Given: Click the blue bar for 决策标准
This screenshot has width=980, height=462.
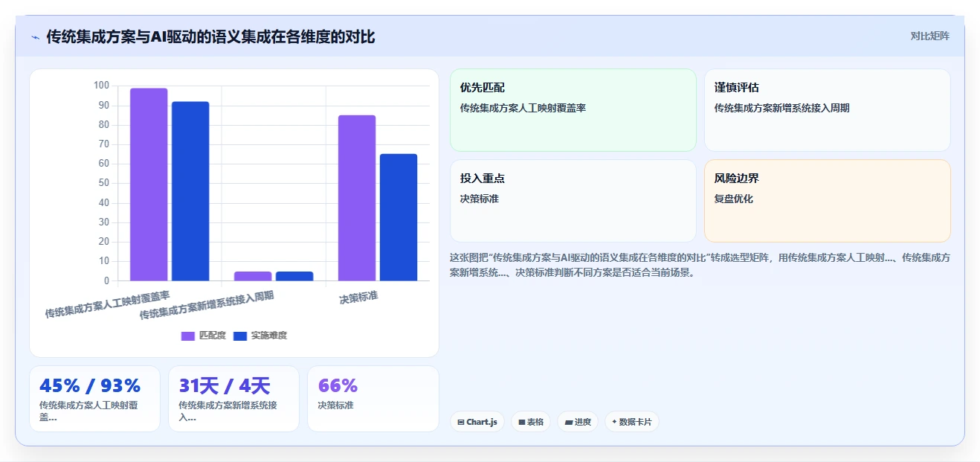Looking at the screenshot, I should coord(399,217).
